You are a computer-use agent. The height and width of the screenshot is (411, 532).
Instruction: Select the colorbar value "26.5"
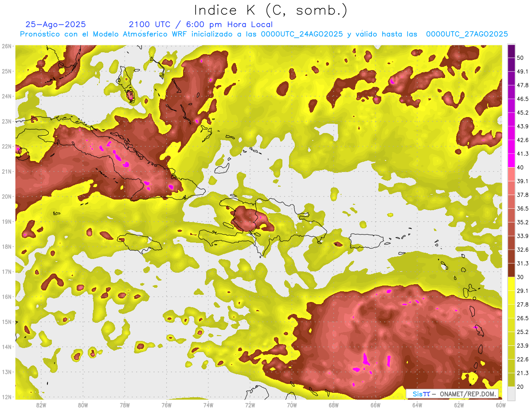click(522, 318)
